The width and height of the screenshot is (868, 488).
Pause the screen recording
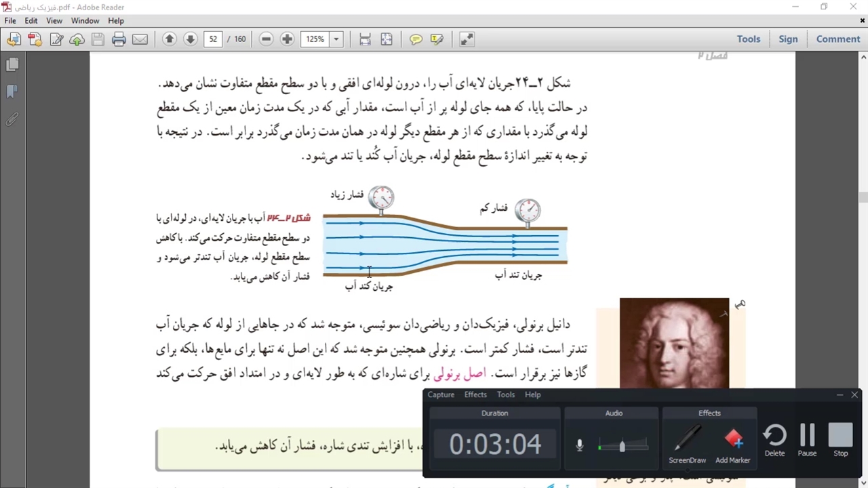click(x=807, y=439)
